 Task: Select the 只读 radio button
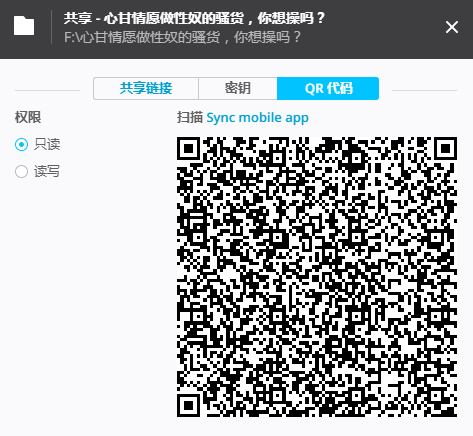(x=21, y=144)
